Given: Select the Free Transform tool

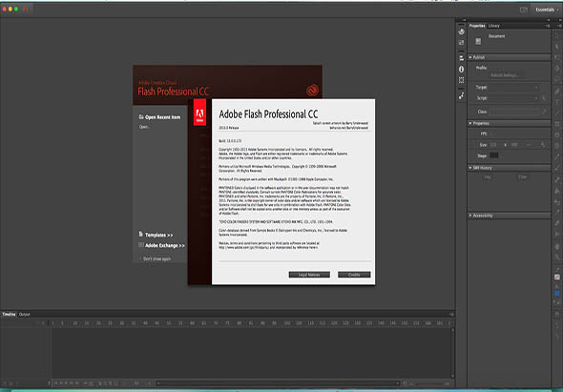Looking at the screenshot, I should [557, 57].
